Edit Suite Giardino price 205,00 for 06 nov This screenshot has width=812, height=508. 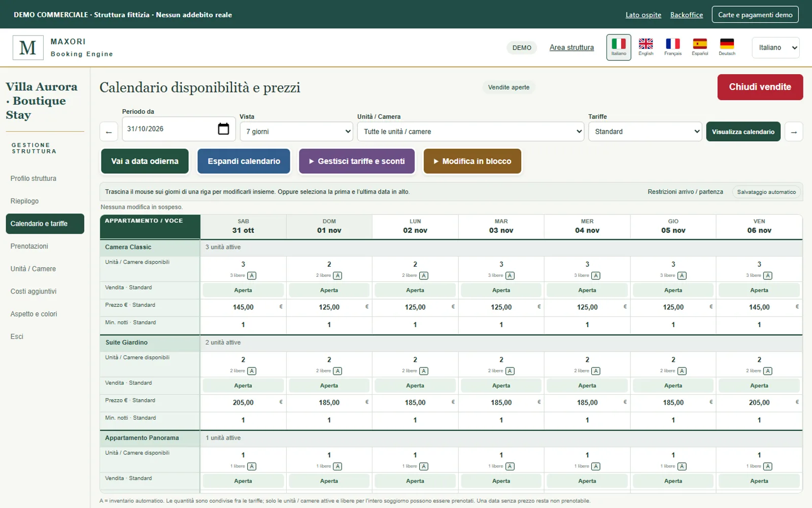click(759, 402)
